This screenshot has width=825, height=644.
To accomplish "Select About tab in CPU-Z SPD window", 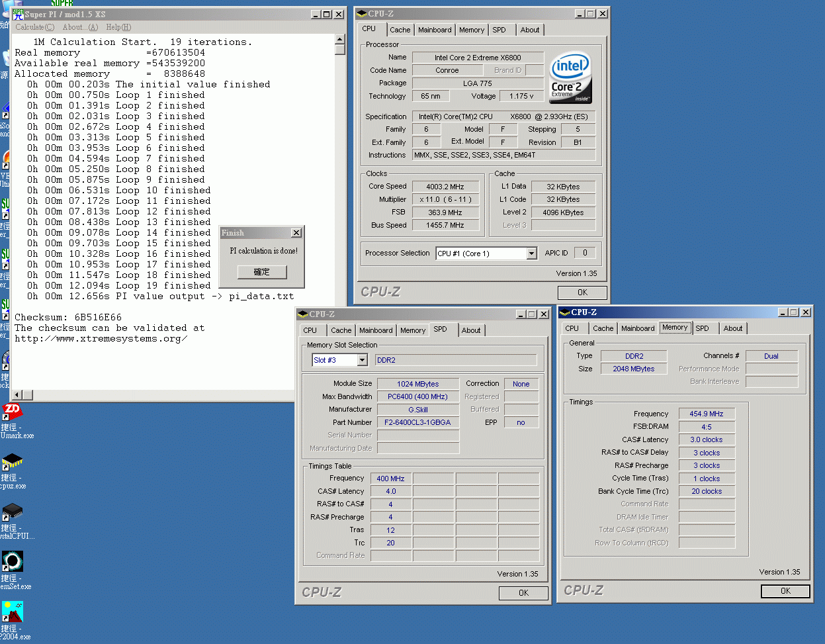I will tap(471, 330).
